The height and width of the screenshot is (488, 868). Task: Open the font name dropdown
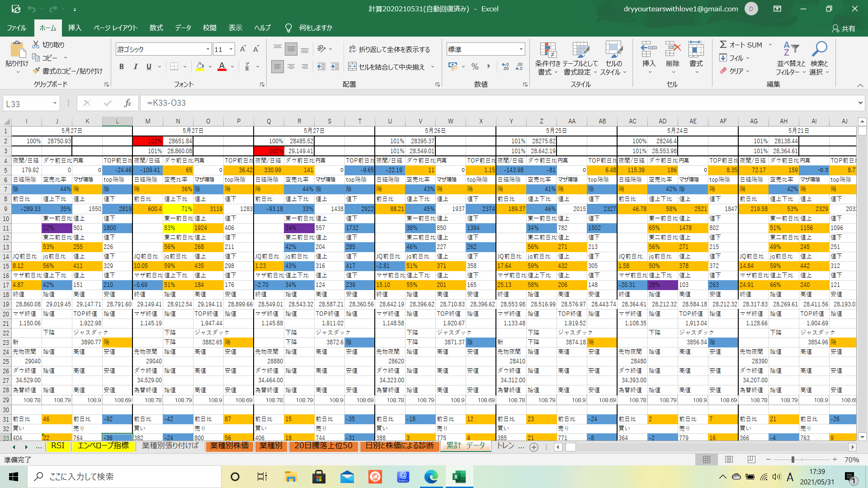(208, 49)
